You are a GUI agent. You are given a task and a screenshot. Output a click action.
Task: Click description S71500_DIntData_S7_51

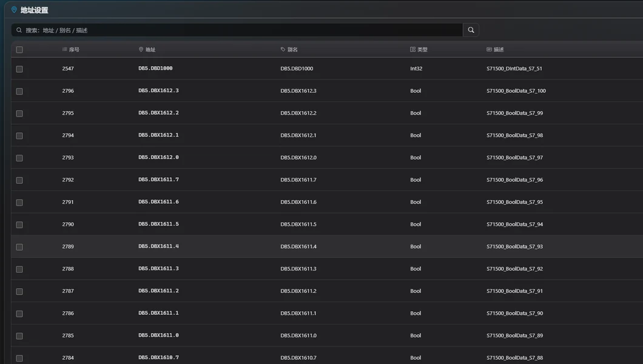(x=514, y=69)
